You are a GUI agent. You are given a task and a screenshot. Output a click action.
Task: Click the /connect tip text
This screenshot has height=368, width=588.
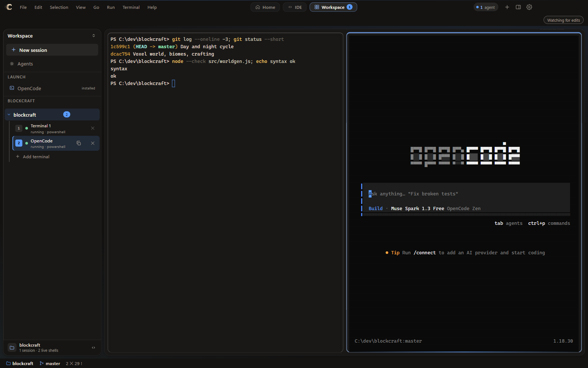424,253
